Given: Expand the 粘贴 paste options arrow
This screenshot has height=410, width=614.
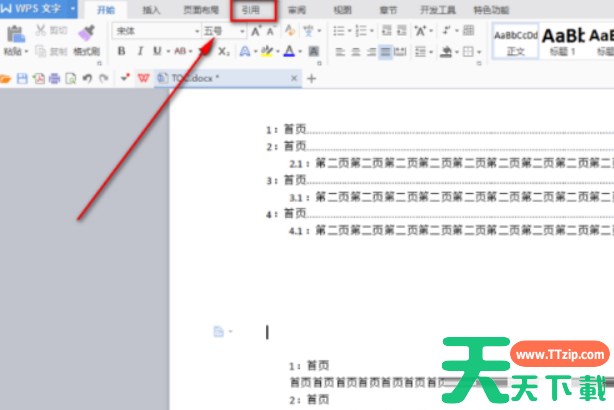Looking at the screenshot, I should pos(27,52).
